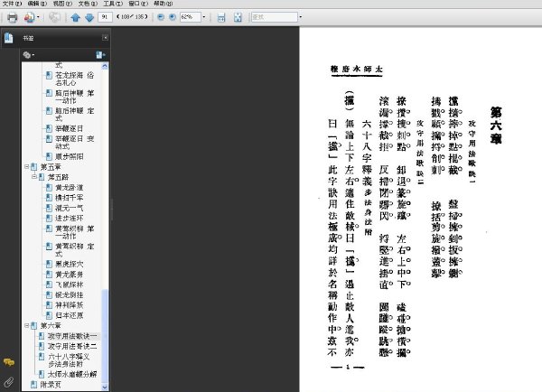Open the zoom level dropdown arrow
This screenshot has height=392, width=542.
pyautogui.click(x=203, y=17)
